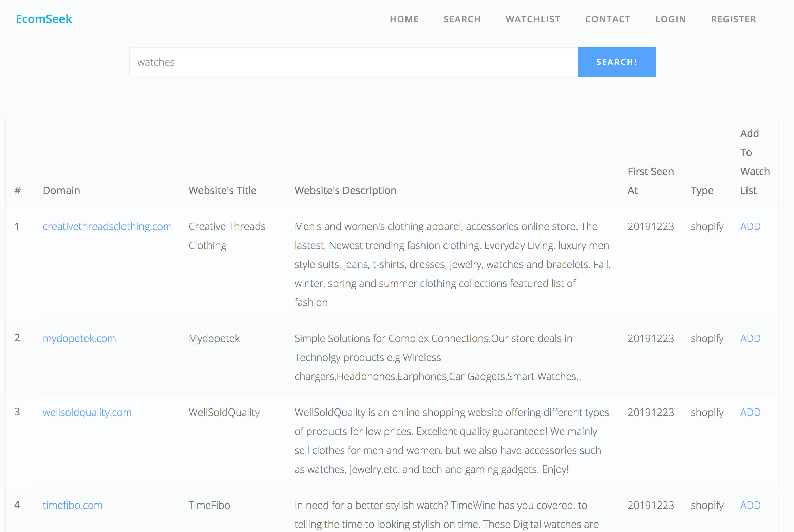Open the Login page
The width and height of the screenshot is (794, 532).
point(670,19)
